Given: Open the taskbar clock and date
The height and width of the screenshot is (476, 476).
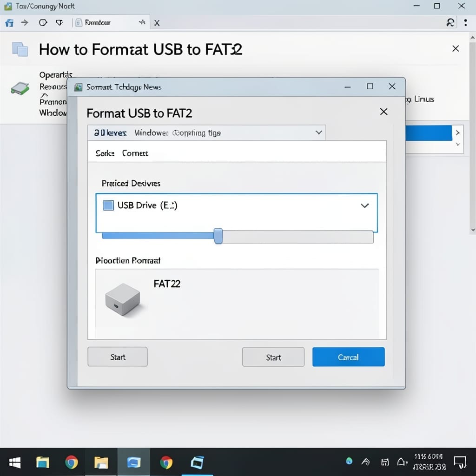Looking at the screenshot, I should pos(429,462).
